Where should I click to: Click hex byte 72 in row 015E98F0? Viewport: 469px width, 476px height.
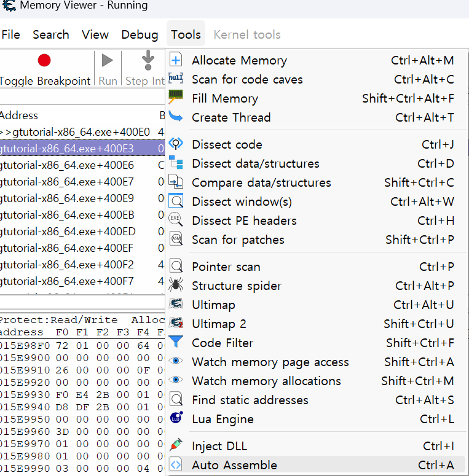pos(62,345)
